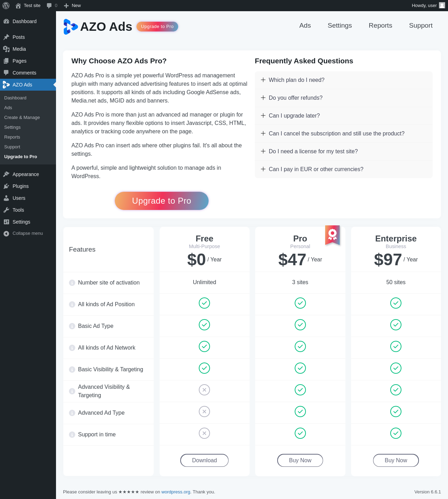Click the large Upgrade to Pro gradient button
448x499 pixels.
(162, 201)
